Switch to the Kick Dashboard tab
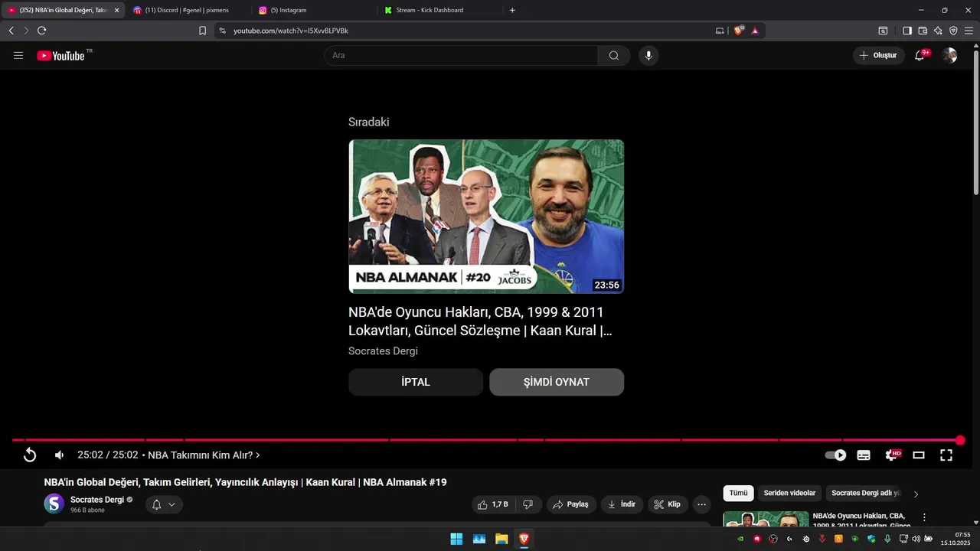Screen dimensions: 980x551 click(440, 10)
